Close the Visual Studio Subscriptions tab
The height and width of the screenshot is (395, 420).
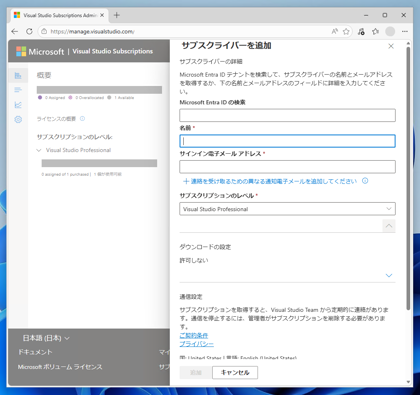click(102, 15)
